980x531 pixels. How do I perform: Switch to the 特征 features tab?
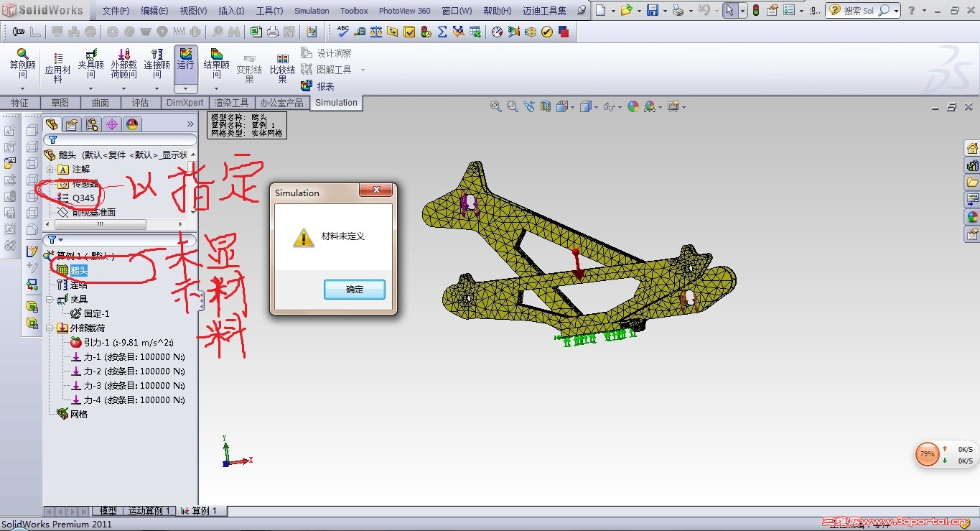click(20, 103)
